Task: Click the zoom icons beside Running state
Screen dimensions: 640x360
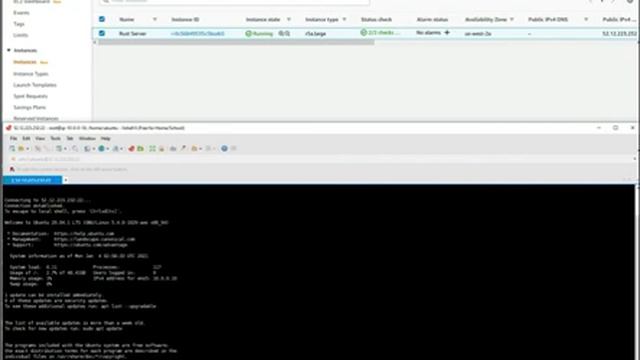Action: 284,33
